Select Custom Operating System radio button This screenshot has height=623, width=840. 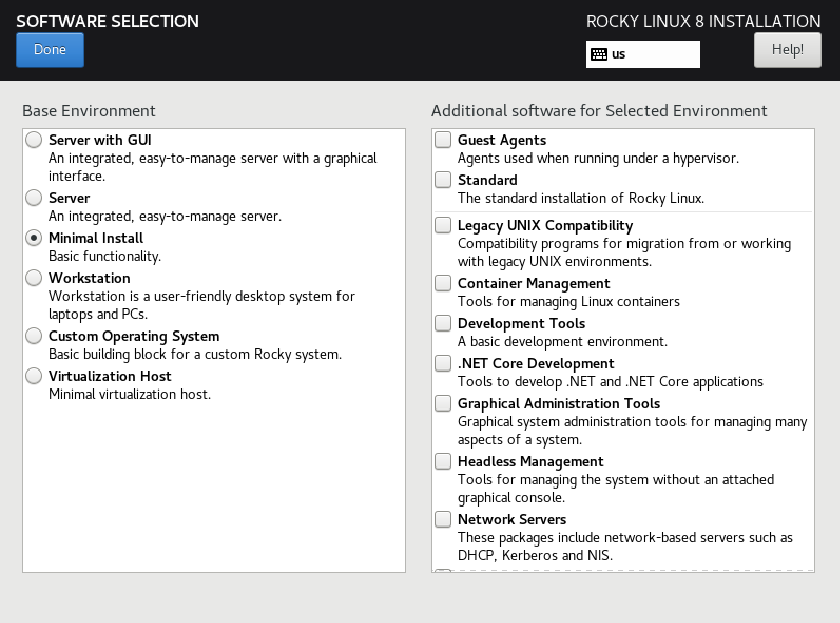click(x=34, y=336)
